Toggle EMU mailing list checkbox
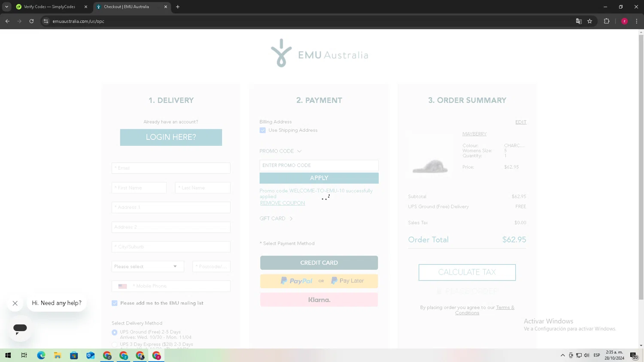 point(115,303)
